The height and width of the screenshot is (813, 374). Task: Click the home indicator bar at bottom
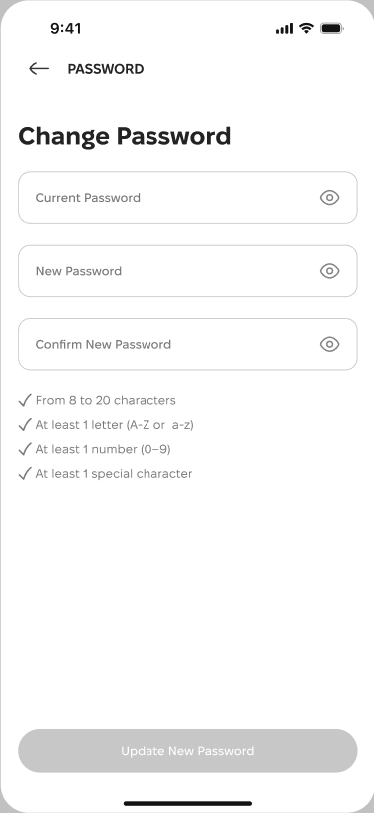pos(188,803)
